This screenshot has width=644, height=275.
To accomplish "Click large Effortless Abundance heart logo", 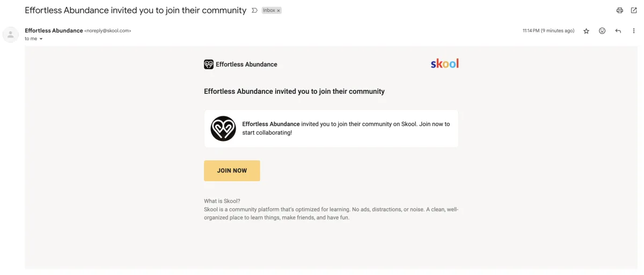I will pyautogui.click(x=223, y=129).
